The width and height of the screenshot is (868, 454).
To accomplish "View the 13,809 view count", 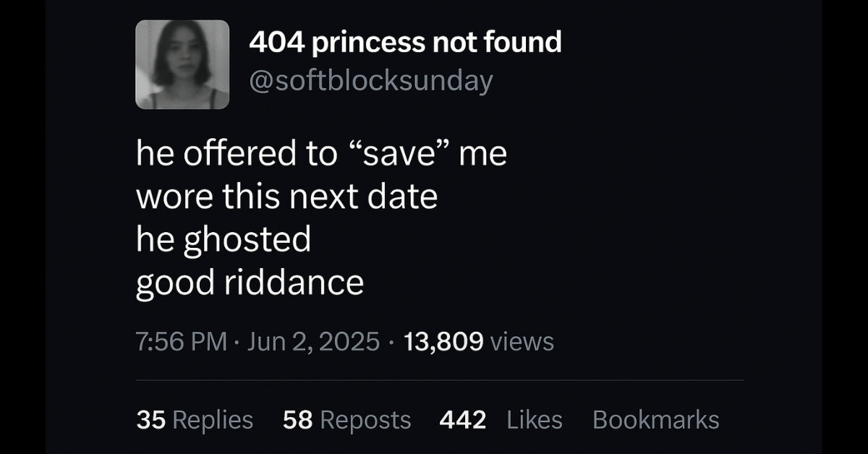I will point(443,341).
